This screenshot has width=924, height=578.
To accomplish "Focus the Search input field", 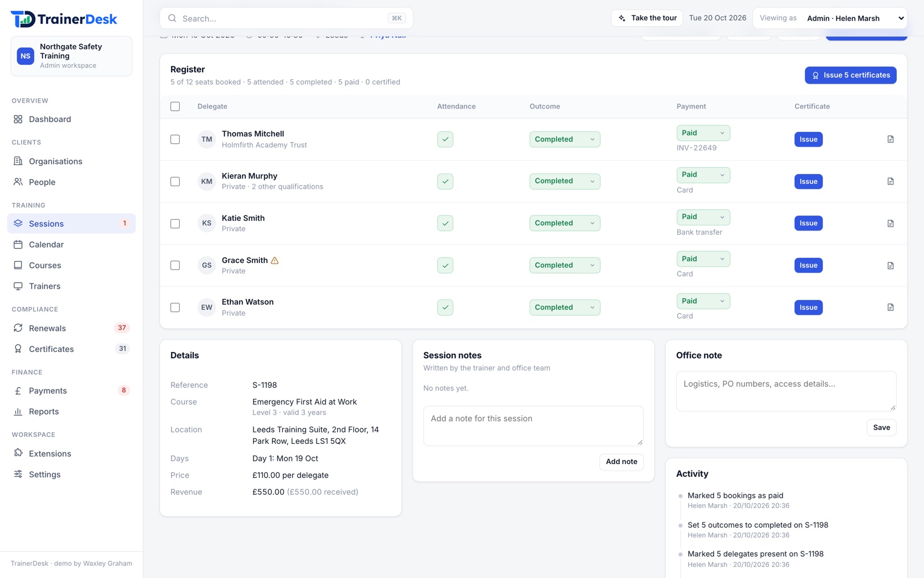I will pyautogui.click(x=286, y=18).
